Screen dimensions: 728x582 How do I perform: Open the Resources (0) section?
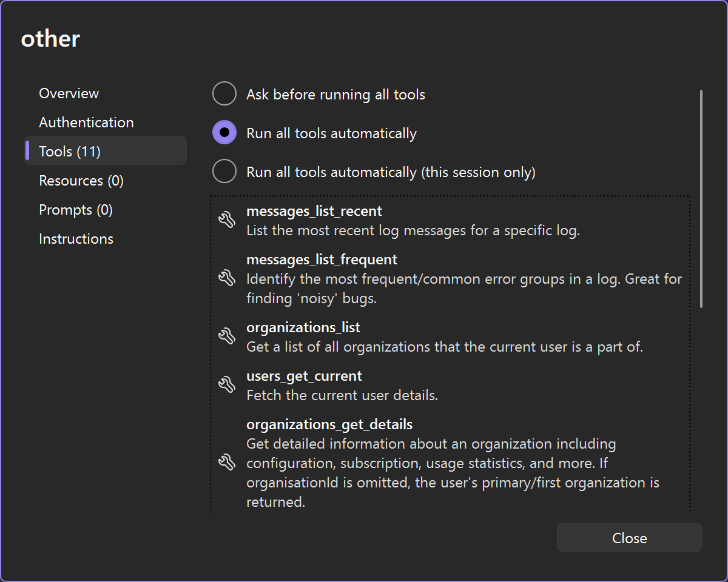[81, 180]
